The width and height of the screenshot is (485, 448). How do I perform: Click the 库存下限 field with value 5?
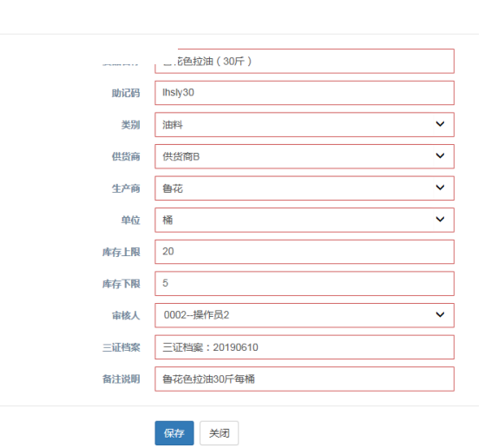(x=305, y=284)
